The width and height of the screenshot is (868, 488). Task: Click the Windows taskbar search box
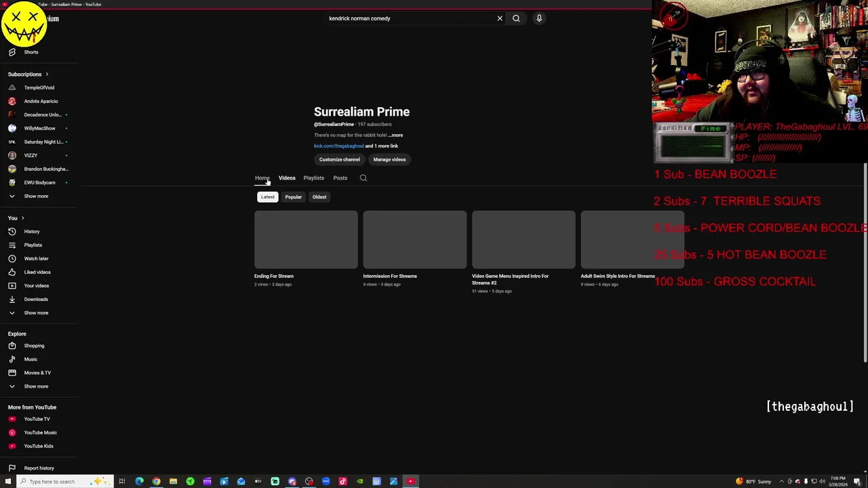[x=64, y=481]
